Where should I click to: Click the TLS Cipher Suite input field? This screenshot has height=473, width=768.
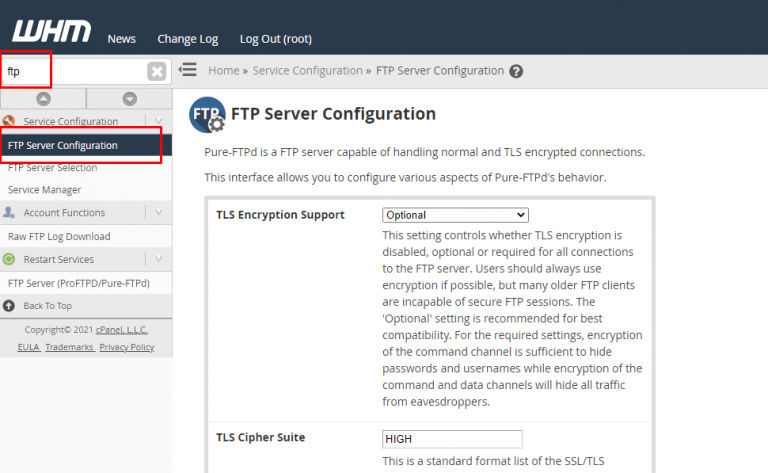[452, 439]
